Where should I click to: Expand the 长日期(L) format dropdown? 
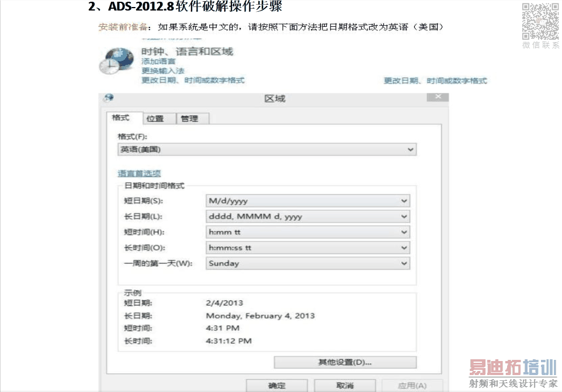tap(308, 216)
